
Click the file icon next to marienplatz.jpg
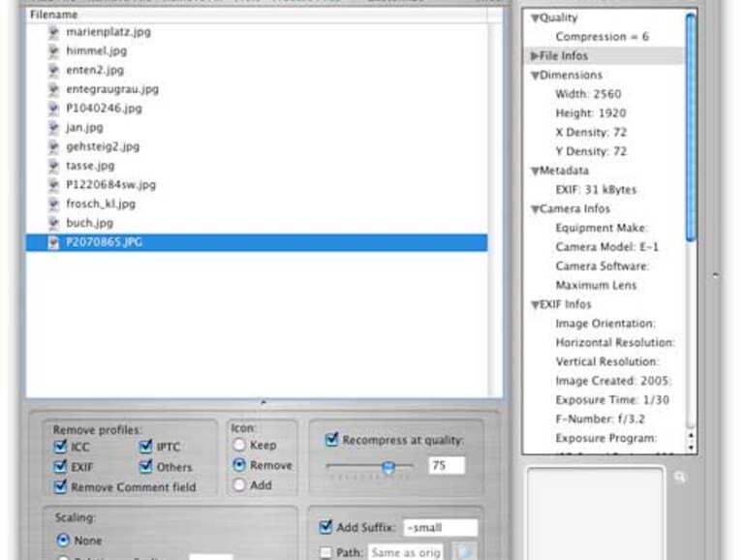(53, 32)
